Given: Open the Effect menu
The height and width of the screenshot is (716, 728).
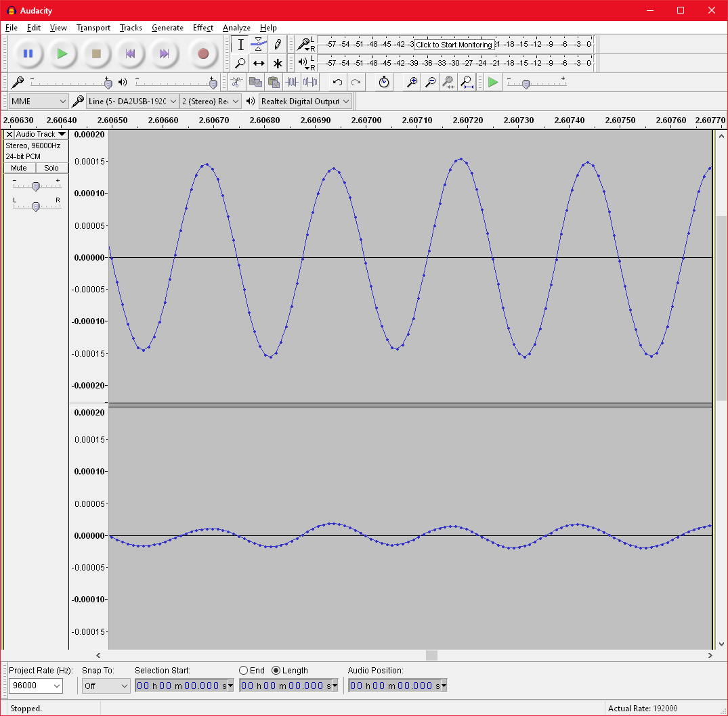Looking at the screenshot, I should click(x=203, y=28).
